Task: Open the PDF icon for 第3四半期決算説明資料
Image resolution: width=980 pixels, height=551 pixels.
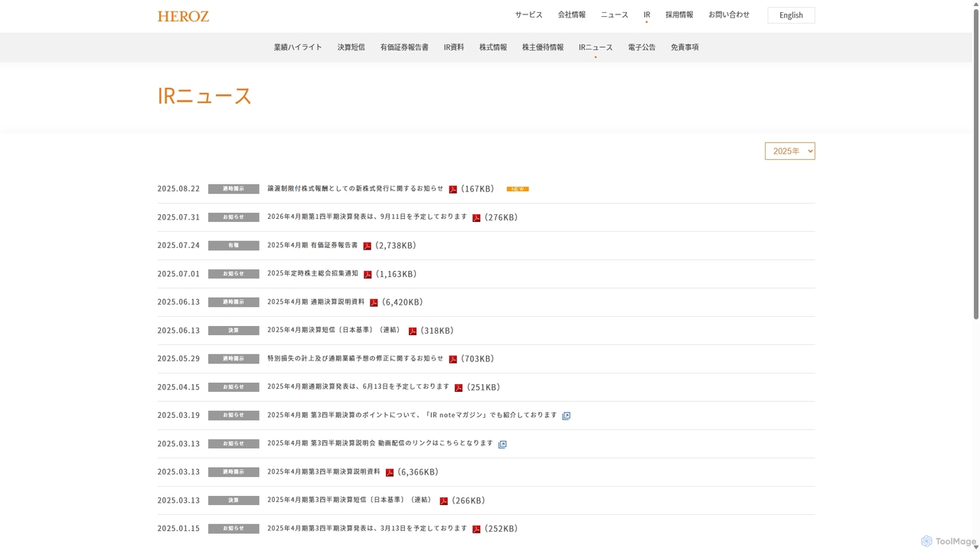Action: 390,472
